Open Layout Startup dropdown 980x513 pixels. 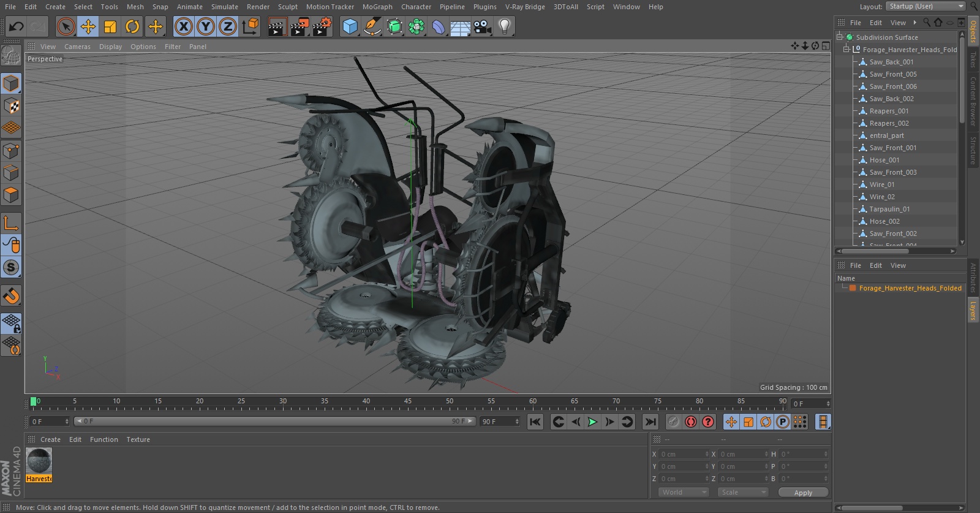pyautogui.click(x=925, y=6)
